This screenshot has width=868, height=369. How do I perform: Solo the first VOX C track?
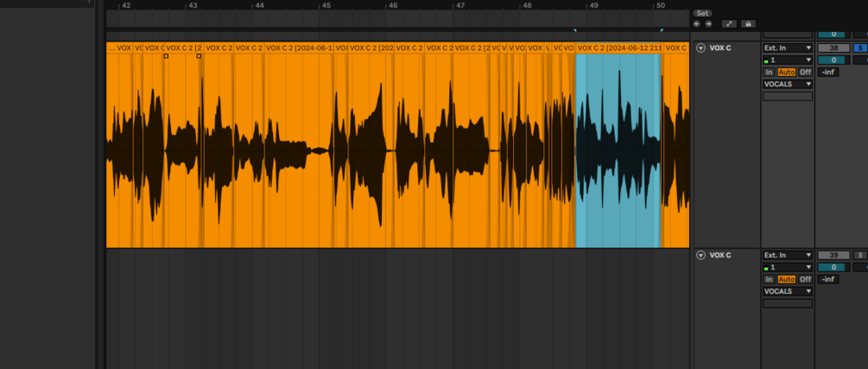pos(859,48)
